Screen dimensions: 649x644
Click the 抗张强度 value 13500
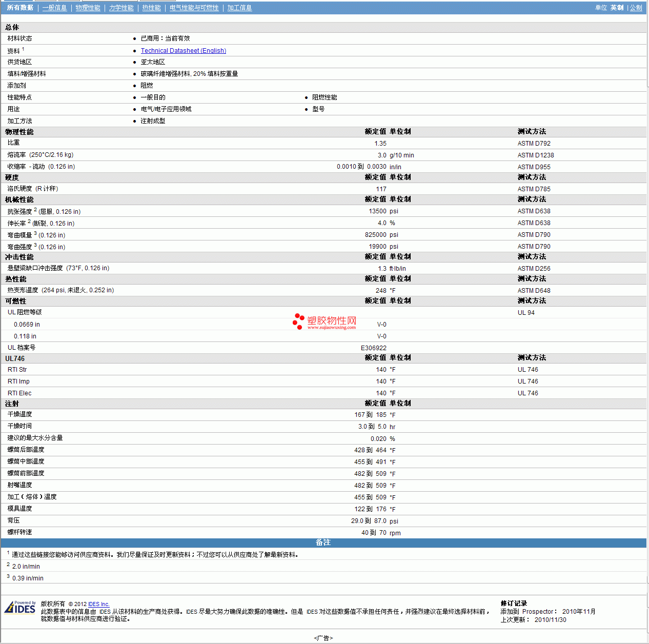(378, 211)
